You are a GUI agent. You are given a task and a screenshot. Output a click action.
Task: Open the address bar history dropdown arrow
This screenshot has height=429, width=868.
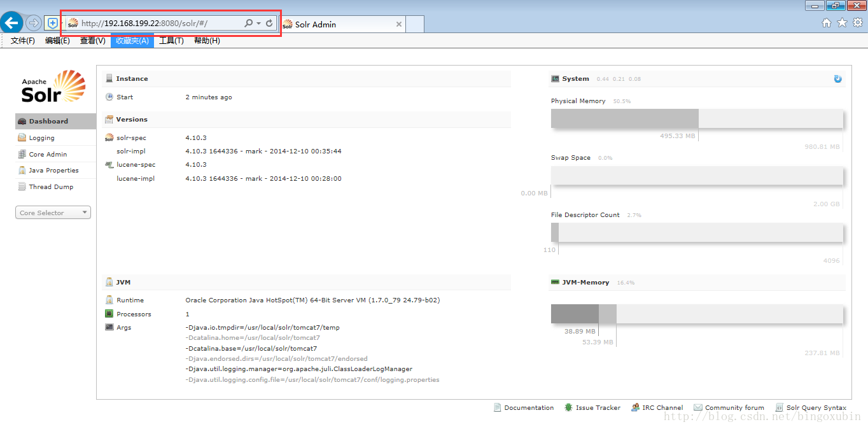tap(259, 24)
